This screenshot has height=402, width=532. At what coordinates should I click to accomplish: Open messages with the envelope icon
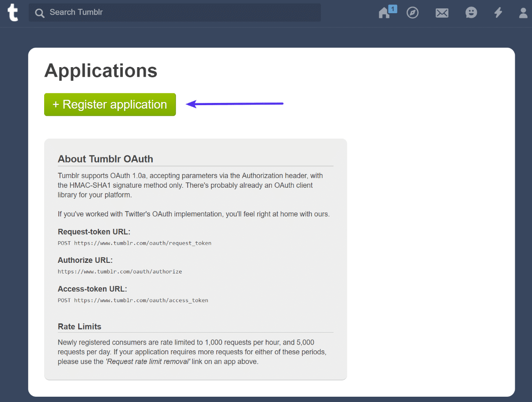(442, 12)
